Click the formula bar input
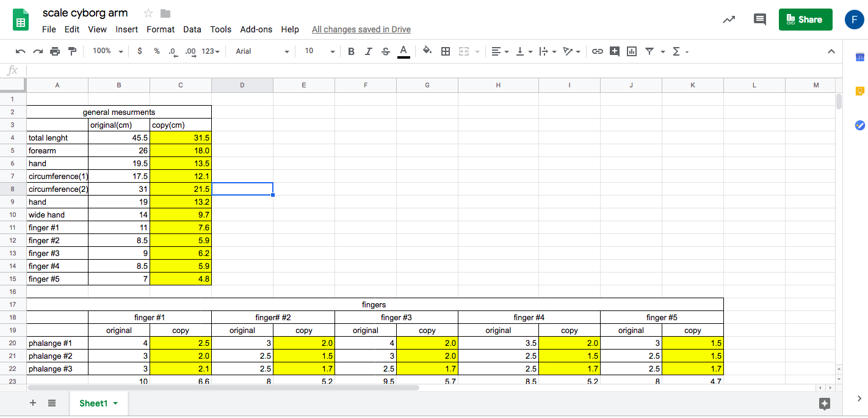This screenshot has width=868, height=418. click(x=433, y=70)
